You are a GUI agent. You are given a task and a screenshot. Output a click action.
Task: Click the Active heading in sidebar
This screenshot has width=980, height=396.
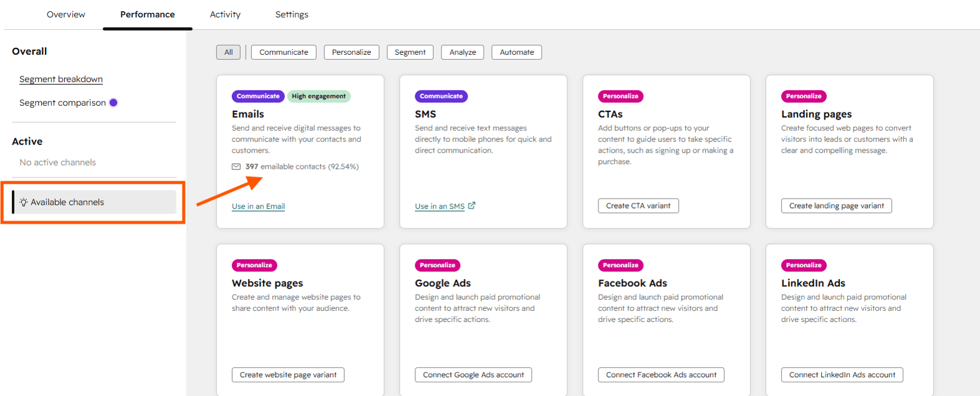coord(27,142)
